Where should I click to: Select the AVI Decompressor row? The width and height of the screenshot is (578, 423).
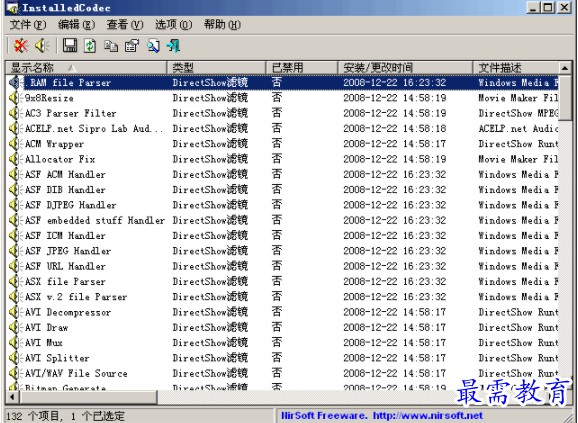(282, 312)
